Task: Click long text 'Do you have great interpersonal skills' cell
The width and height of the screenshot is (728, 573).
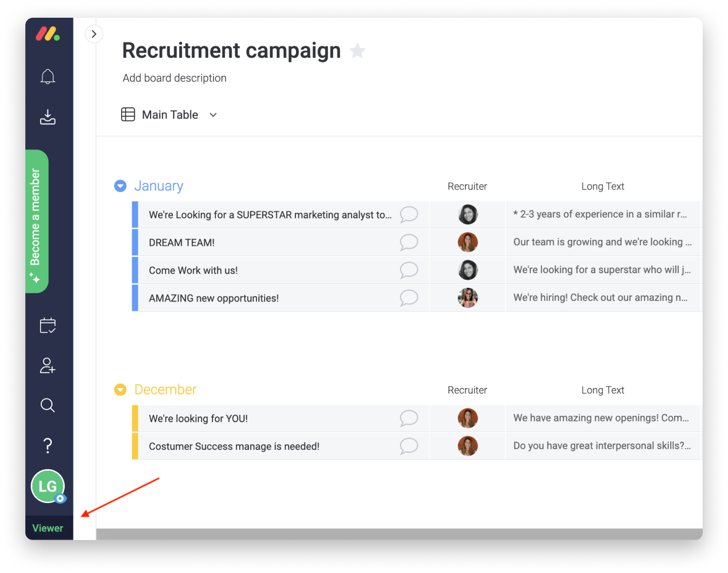Action: 603,446
